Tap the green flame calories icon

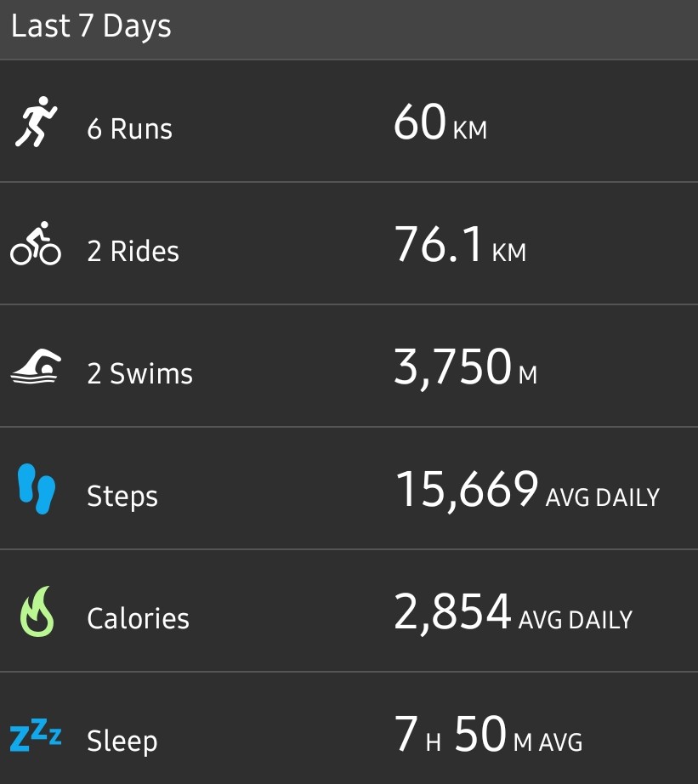coord(36,611)
